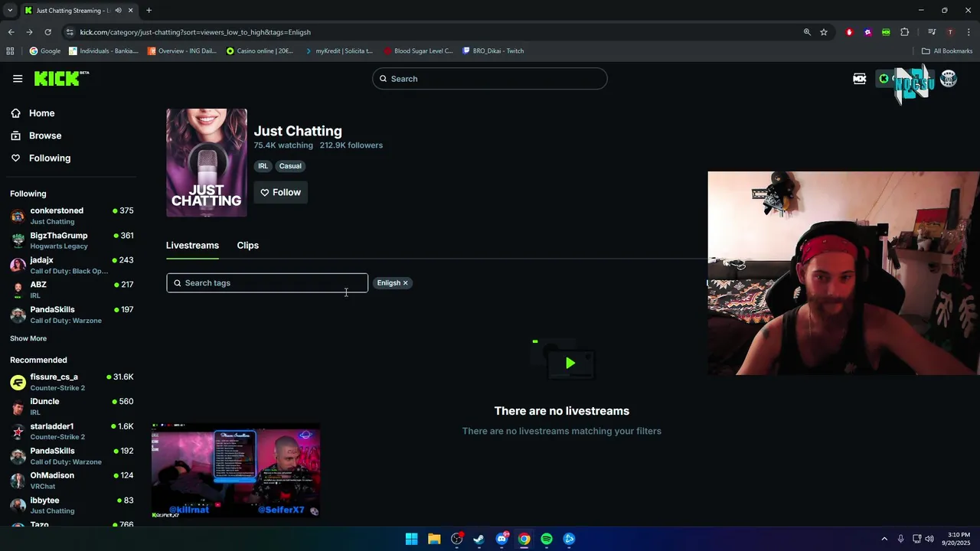Open starladder1 recommended channel

coord(72,431)
